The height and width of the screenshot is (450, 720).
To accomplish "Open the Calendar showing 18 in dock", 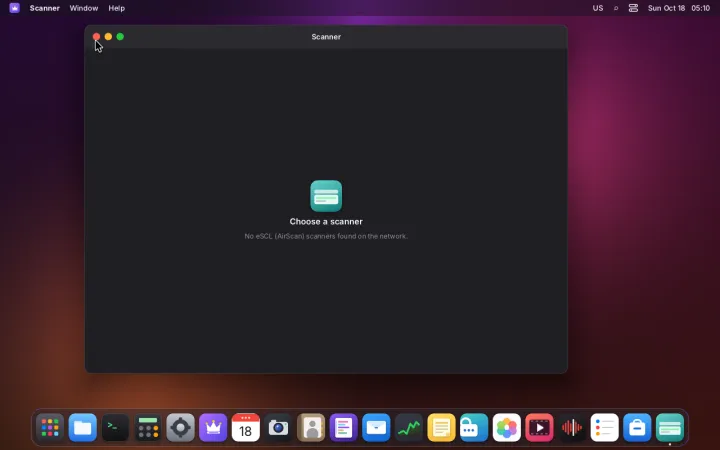I will click(x=246, y=428).
